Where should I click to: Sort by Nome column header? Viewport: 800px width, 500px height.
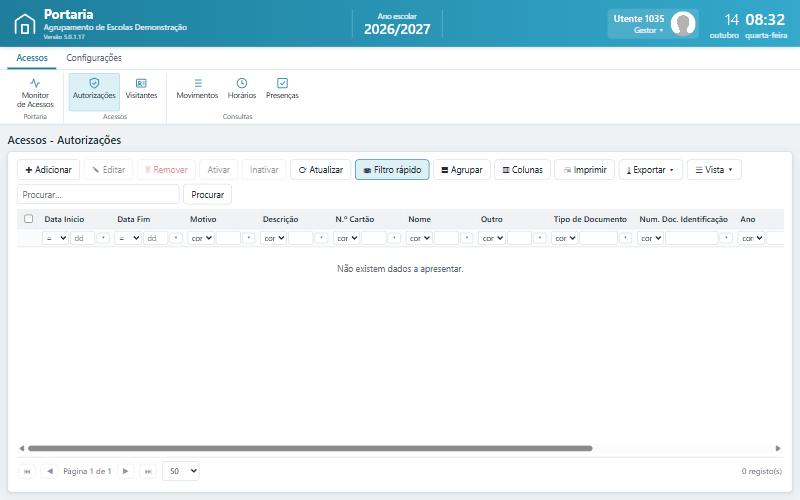coord(419,219)
